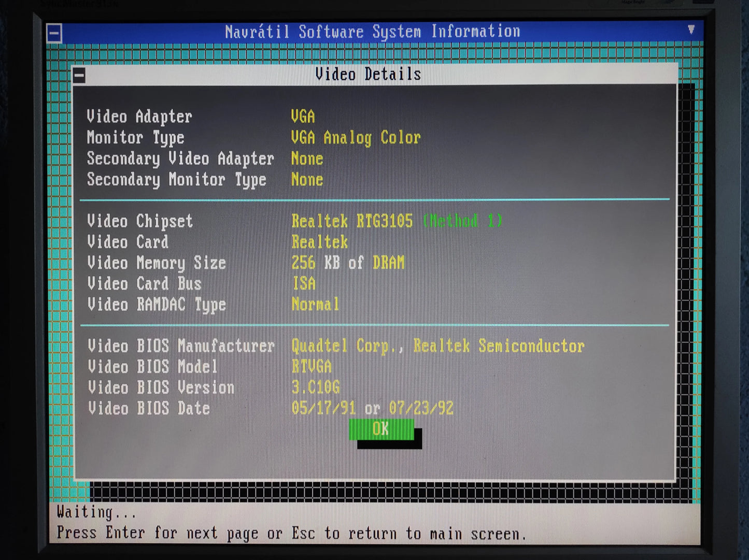
Task: Open the Video Details dialog control menu
Action: [x=79, y=76]
